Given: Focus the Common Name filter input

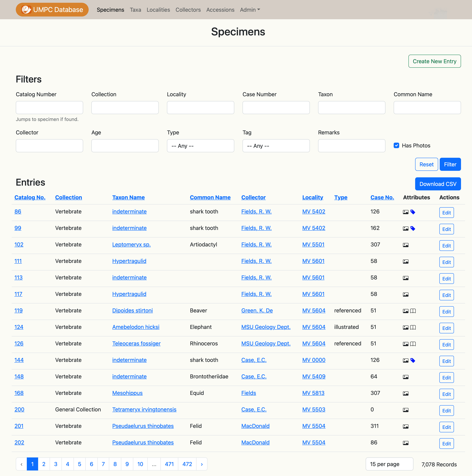Looking at the screenshot, I should tap(427, 107).
